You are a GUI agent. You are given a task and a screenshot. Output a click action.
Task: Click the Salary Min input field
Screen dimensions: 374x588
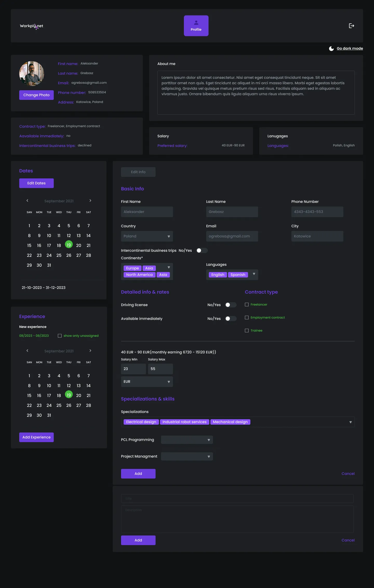(x=133, y=369)
